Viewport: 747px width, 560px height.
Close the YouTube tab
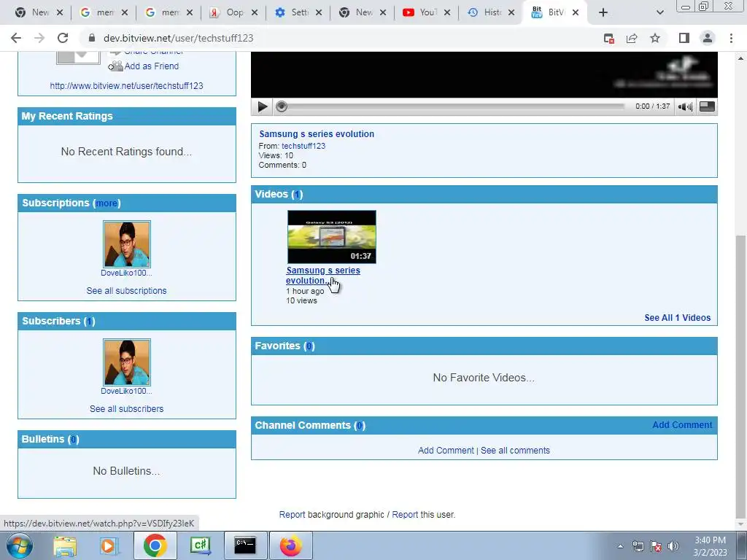click(x=447, y=12)
